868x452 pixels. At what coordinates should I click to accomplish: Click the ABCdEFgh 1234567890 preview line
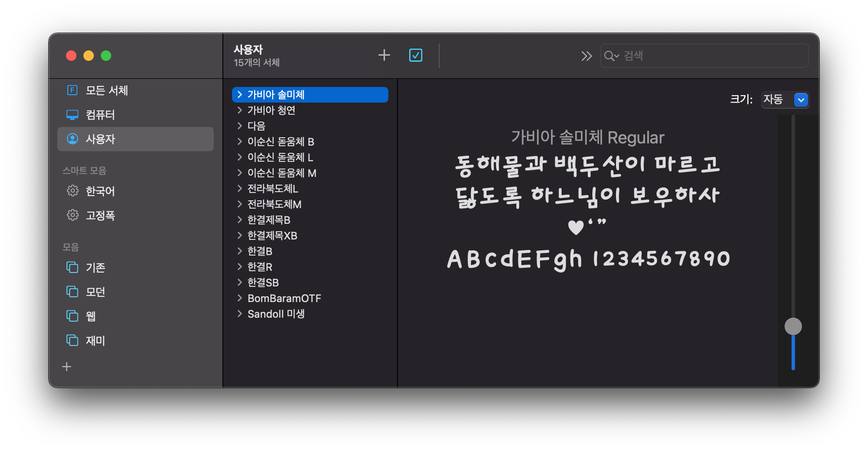(588, 259)
